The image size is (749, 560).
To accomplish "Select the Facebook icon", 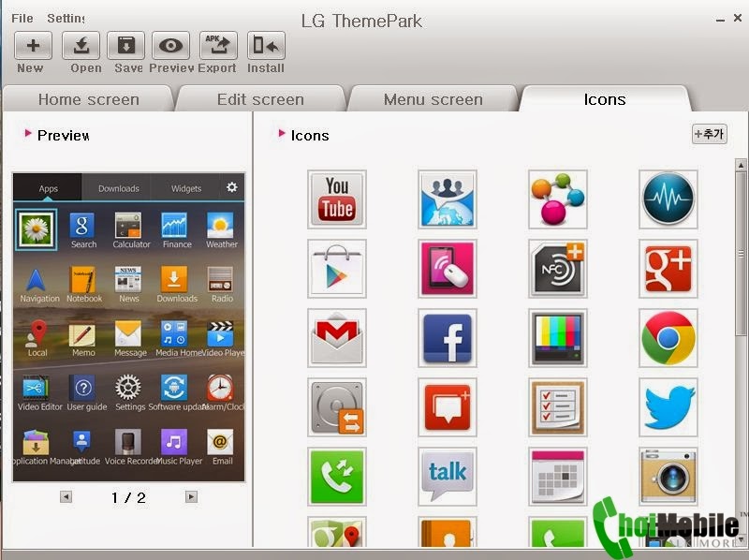I will 448,338.
